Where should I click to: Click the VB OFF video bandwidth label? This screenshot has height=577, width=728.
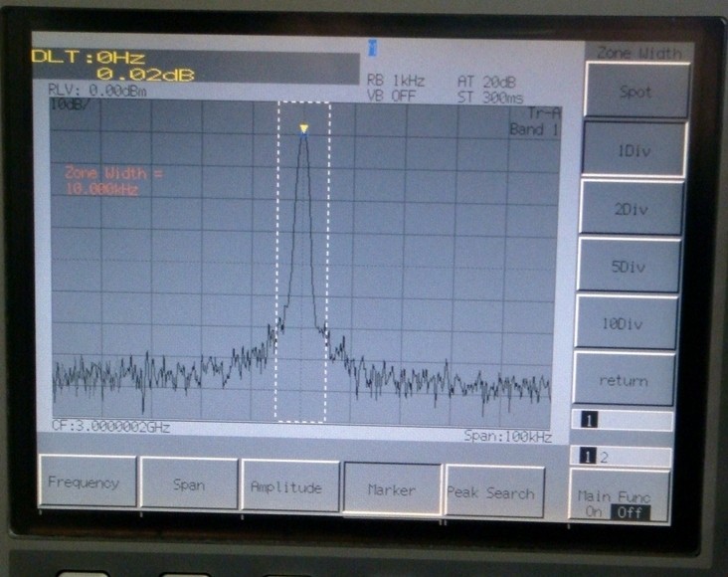pos(392,96)
